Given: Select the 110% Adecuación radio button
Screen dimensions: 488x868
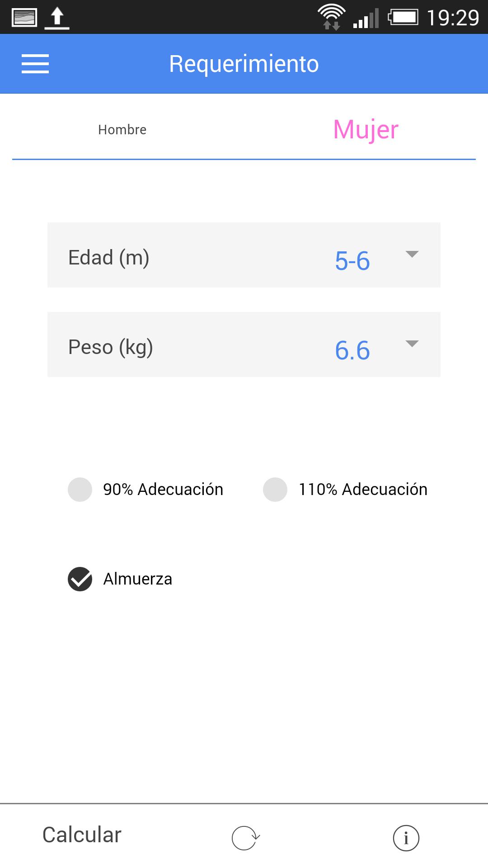Looking at the screenshot, I should coord(275,489).
